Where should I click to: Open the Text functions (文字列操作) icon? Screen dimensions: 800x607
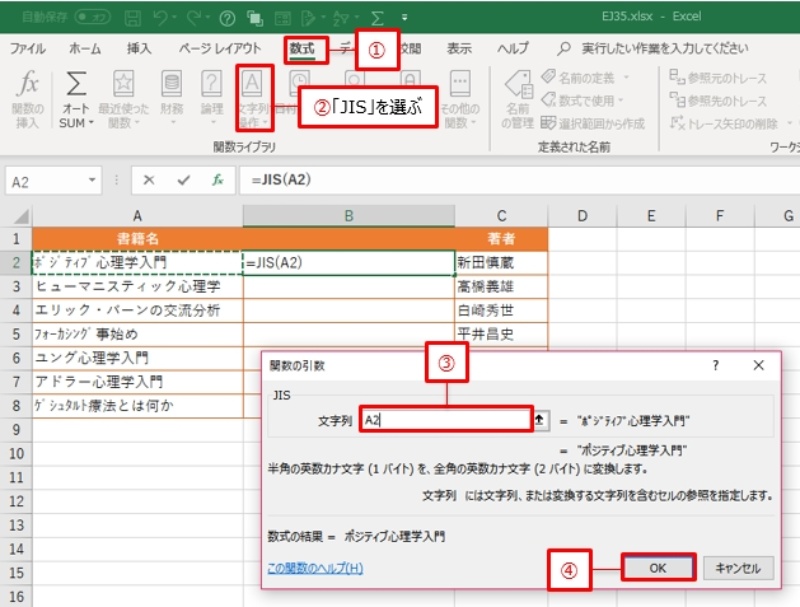click(x=252, y=84)
